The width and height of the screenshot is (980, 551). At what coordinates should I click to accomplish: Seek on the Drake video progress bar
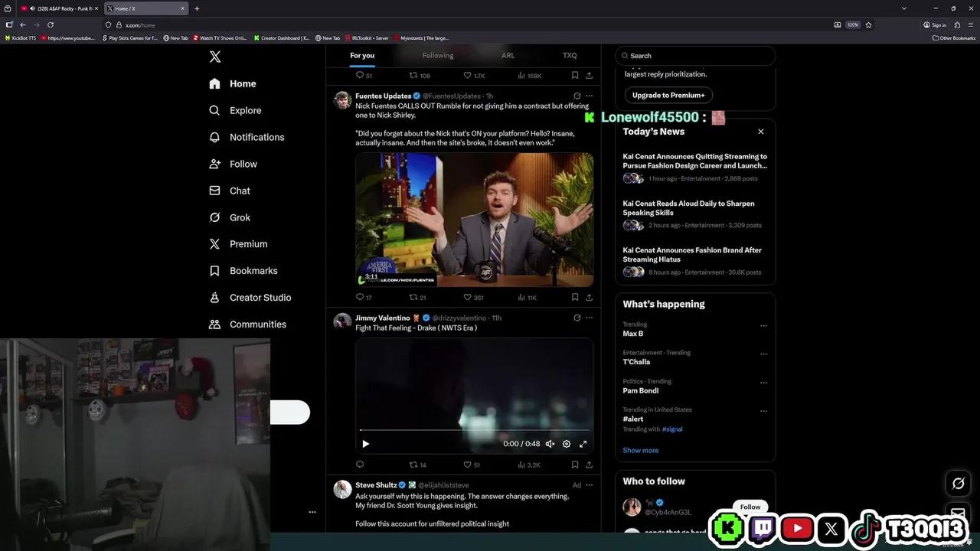474,430
